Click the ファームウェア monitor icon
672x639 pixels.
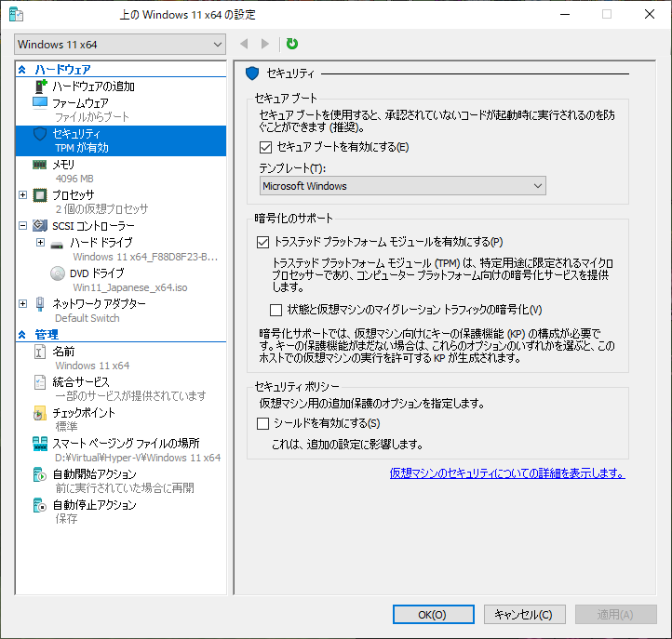40,103
